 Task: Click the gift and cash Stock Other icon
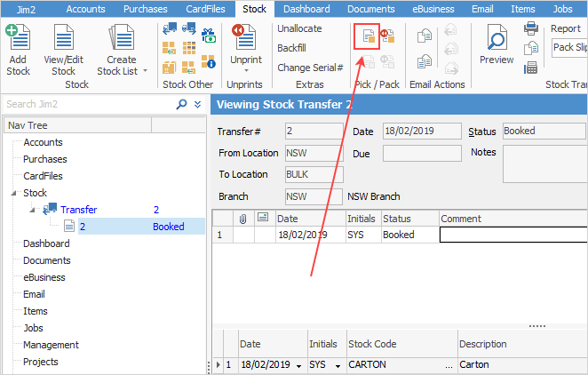(x=209, y=36)
